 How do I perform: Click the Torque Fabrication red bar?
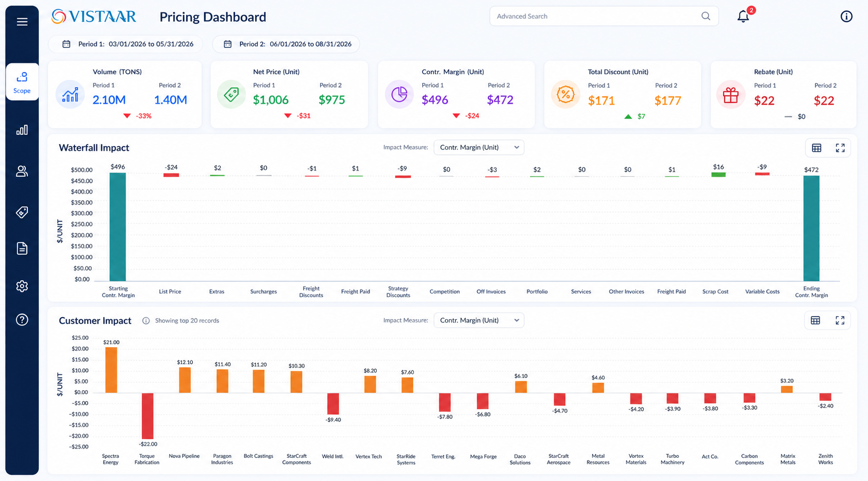pos(147,416)
